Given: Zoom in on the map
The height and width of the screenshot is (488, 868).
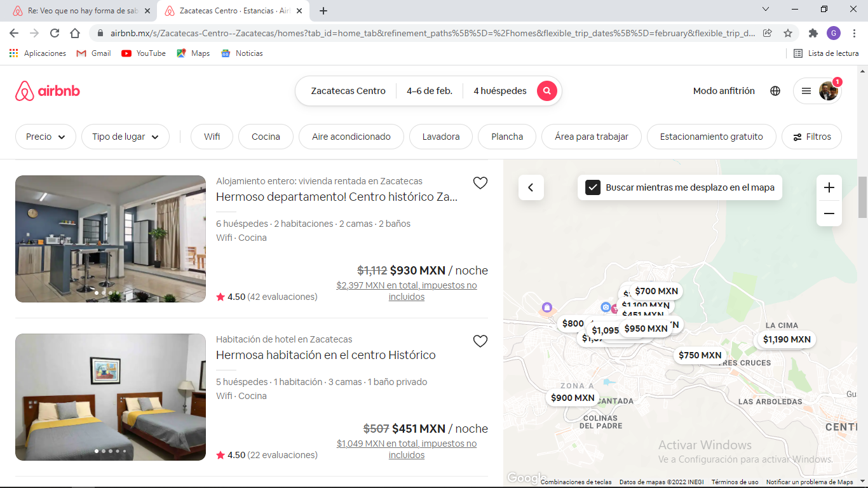Looking at the screenshot, I should click(829, 188).
